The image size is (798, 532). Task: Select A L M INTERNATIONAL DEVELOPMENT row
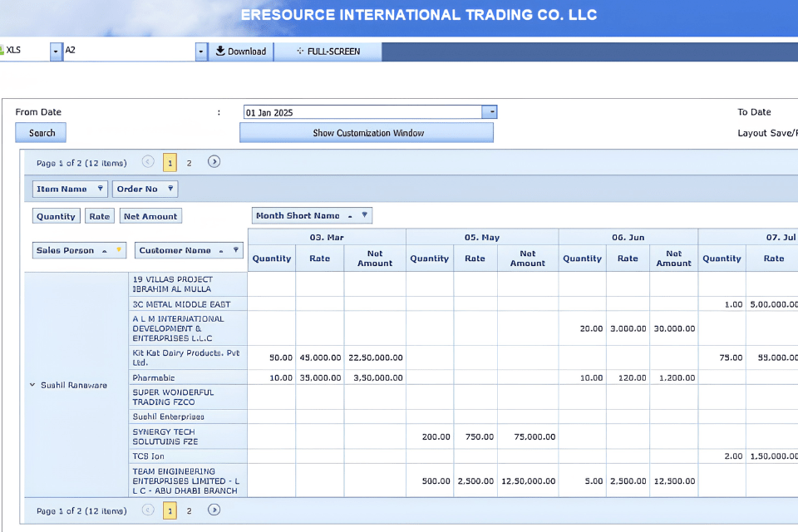(188, 328)
